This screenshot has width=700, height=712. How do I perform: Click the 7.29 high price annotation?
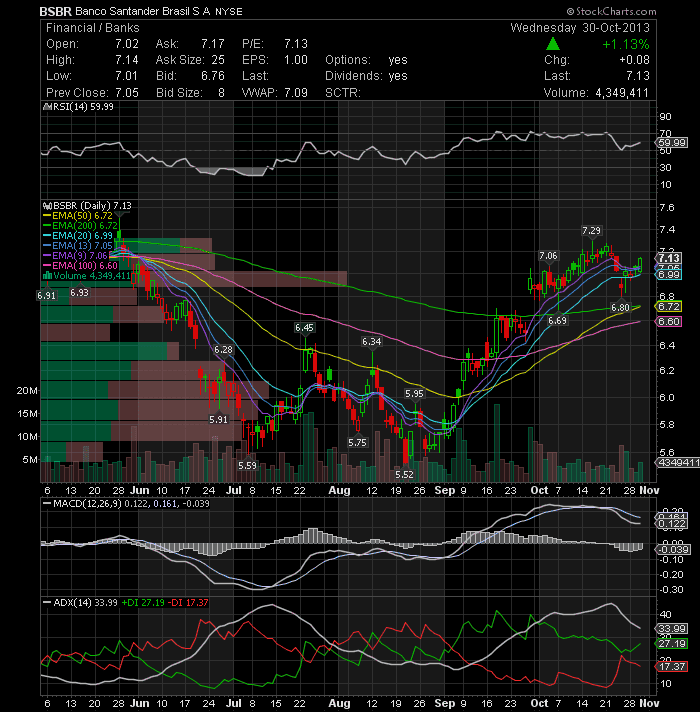click(592, 231)
